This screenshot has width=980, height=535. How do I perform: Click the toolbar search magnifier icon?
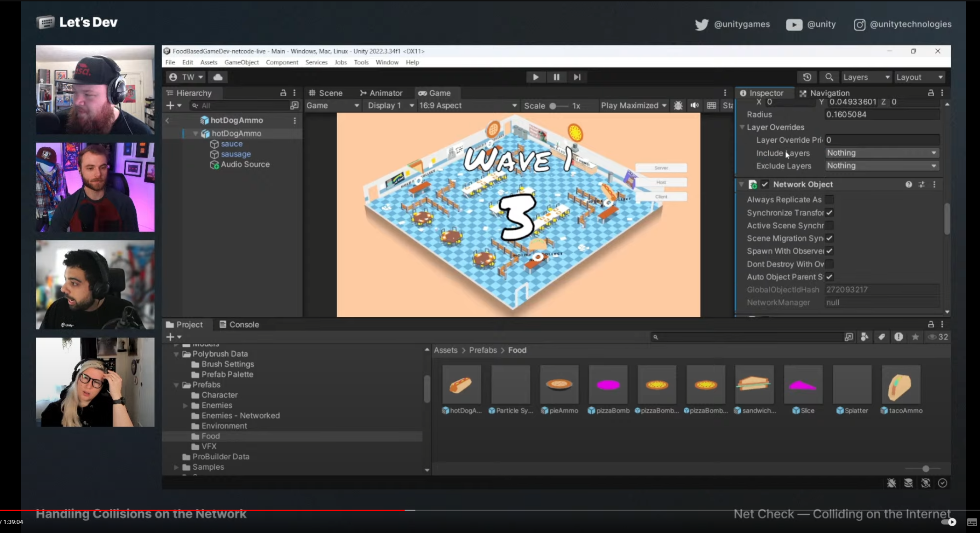pyautogui.click(x=829, y=77)
